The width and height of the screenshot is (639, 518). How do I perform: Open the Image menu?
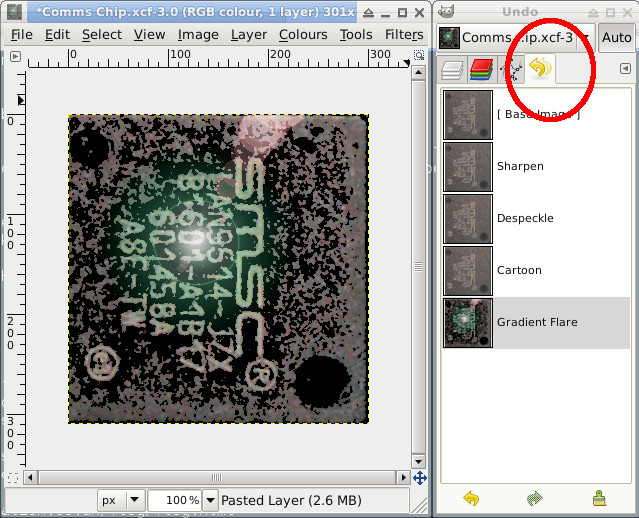[x=198, y=35]
